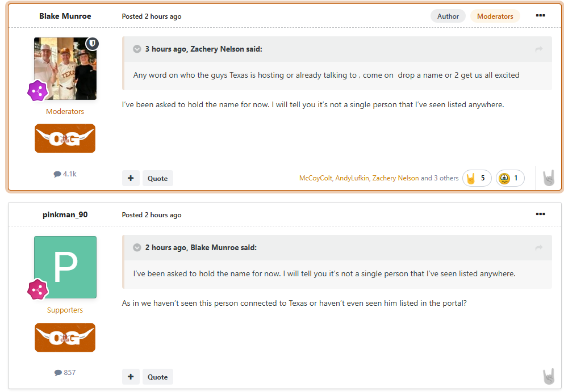This screenshot has width=564, height=392.
Task: Show the 5 hook'em reactions
Action: (477, 178)
